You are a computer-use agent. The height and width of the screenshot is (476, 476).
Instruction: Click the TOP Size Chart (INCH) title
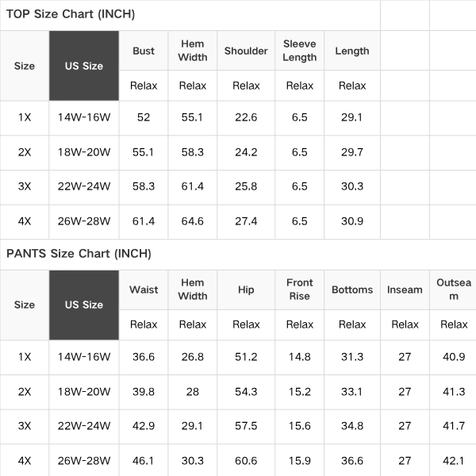click(71, 14)
